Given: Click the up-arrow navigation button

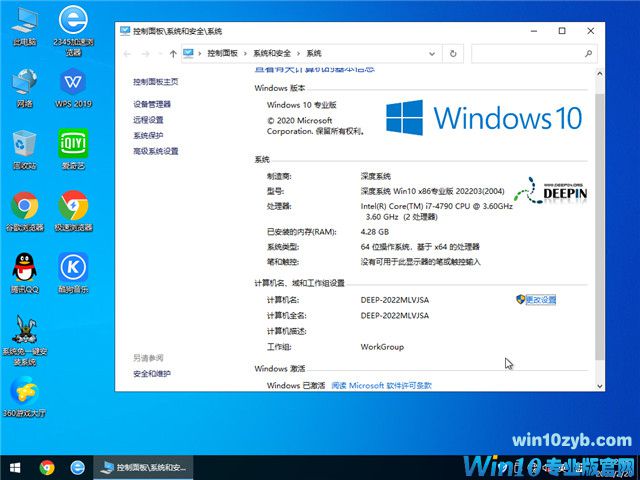Looking at the screenshot, I should pos(174,52).
